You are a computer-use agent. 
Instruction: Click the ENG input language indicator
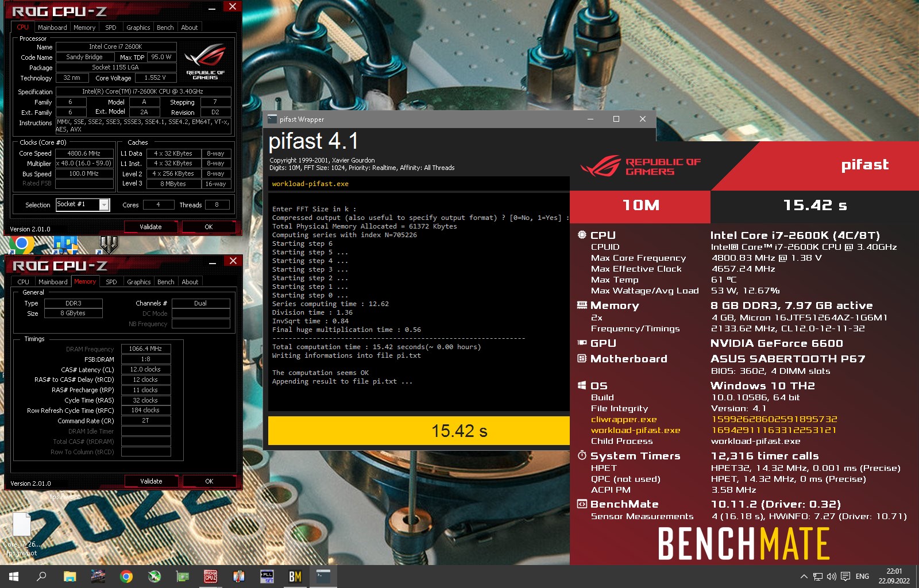tap(862, 577)
